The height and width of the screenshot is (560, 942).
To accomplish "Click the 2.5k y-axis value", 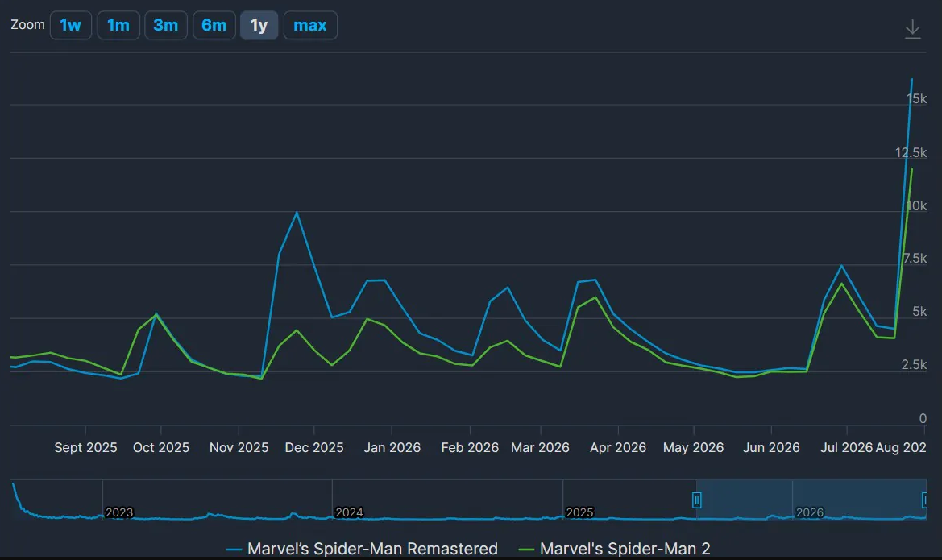I will 915,365.
